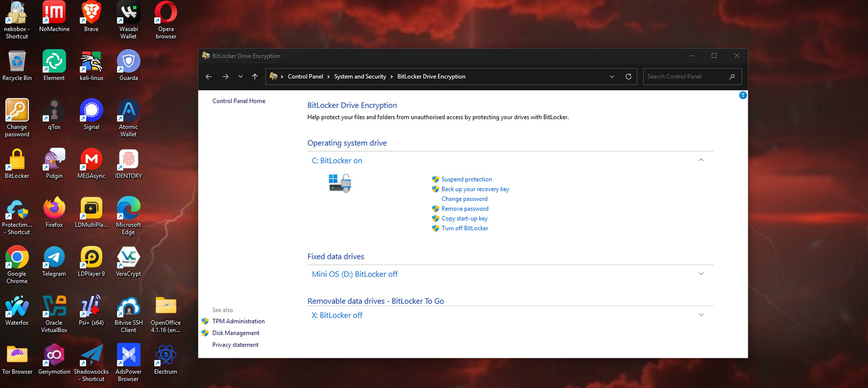Click Control Panel in the breadcrumb
This screenshot has height=388, width=868.
305,77
